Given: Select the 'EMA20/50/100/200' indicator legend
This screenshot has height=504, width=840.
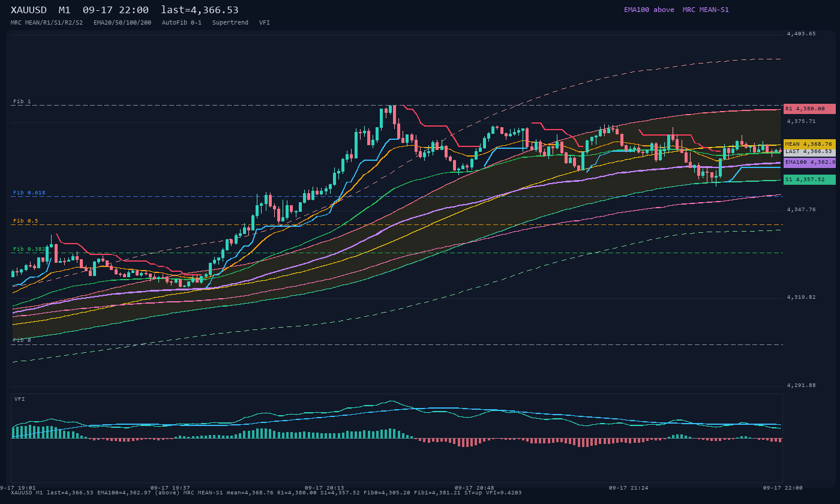Looking at the screenshot, I should [122, 22].
